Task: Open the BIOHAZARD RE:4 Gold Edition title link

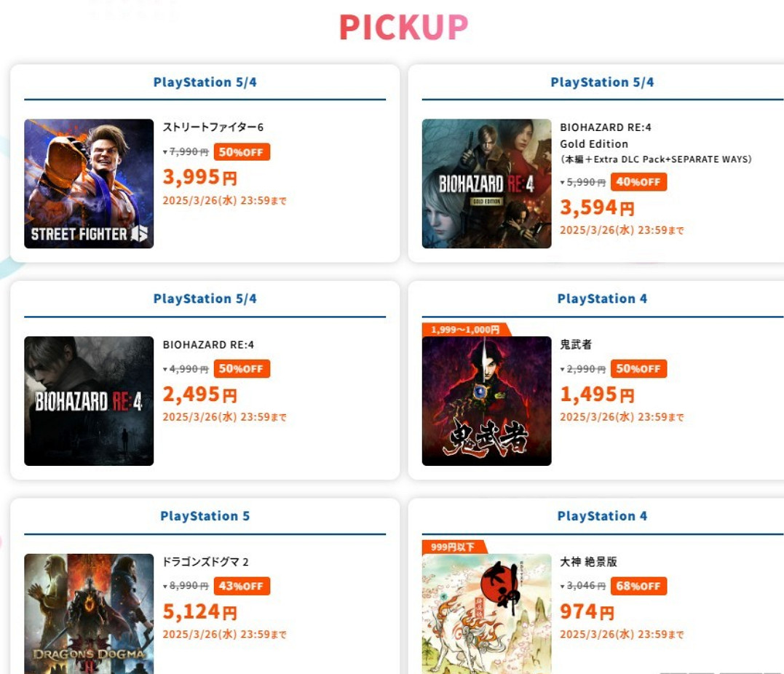Action: click(x=605, y=135)
